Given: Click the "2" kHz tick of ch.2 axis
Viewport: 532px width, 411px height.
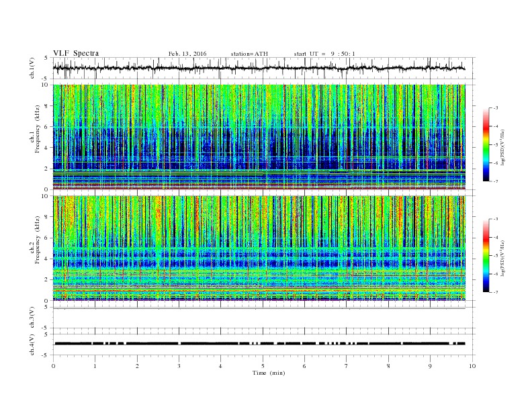Looking at the screenshot, I should click(x=47, y=280).
